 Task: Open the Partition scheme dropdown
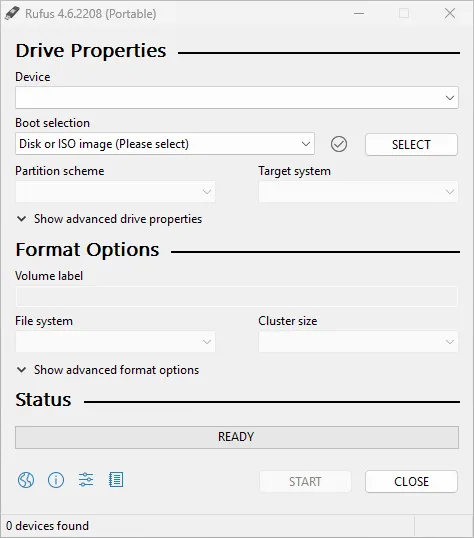[115, 192]
